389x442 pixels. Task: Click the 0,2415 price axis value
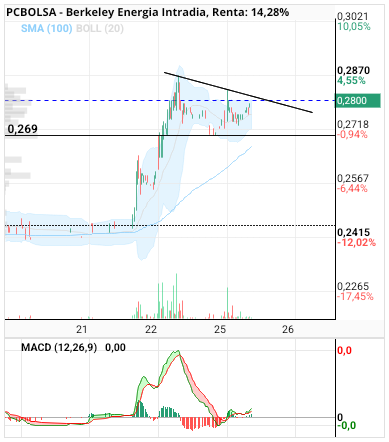click(353, 232)
